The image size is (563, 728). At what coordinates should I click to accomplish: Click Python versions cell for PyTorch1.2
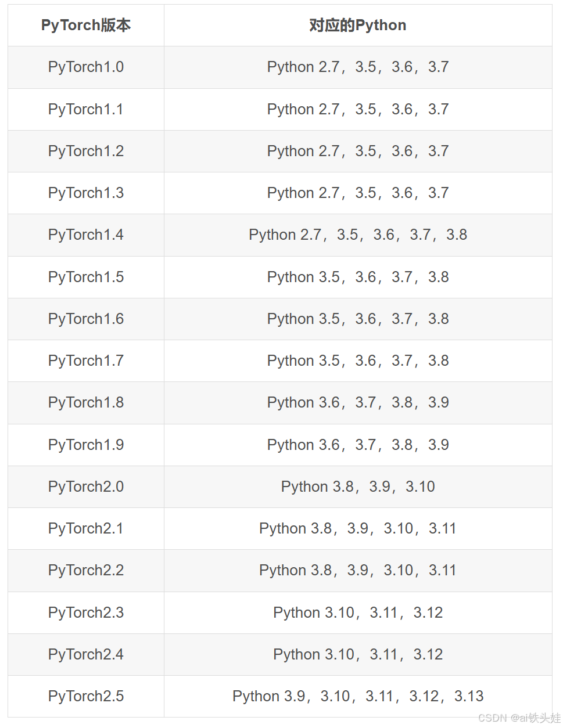click(x=358, y=152)
